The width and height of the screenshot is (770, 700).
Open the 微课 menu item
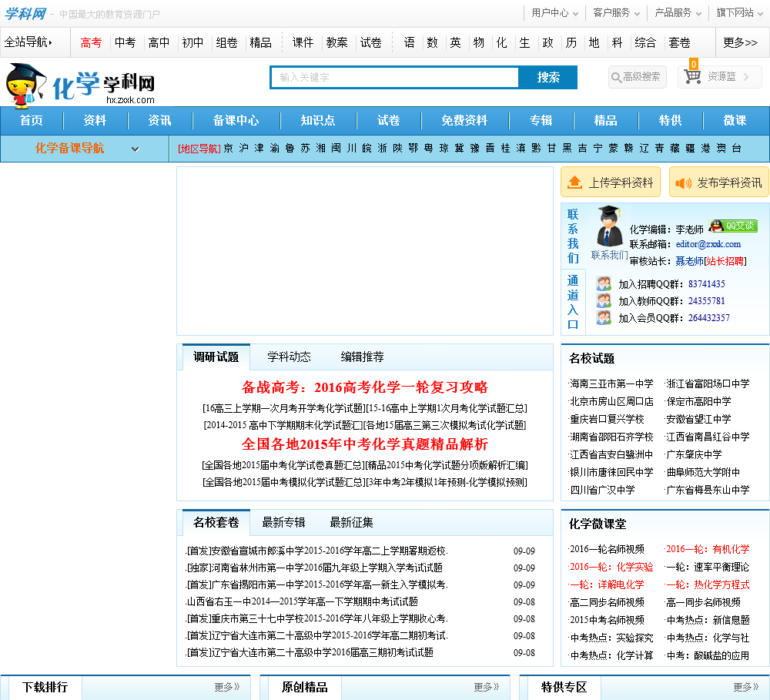coord(735,120)
